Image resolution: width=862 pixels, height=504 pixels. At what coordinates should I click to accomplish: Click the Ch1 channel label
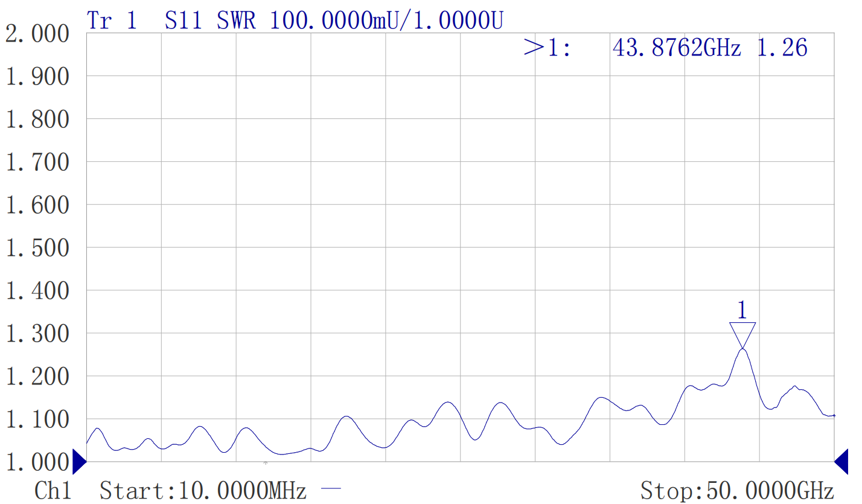53,490
